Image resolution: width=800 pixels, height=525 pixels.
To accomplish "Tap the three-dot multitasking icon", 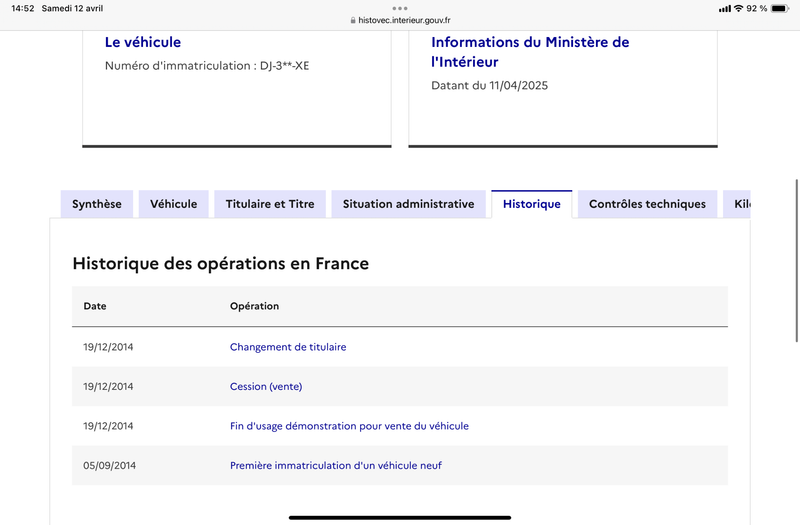I will (x=400, y=8).
